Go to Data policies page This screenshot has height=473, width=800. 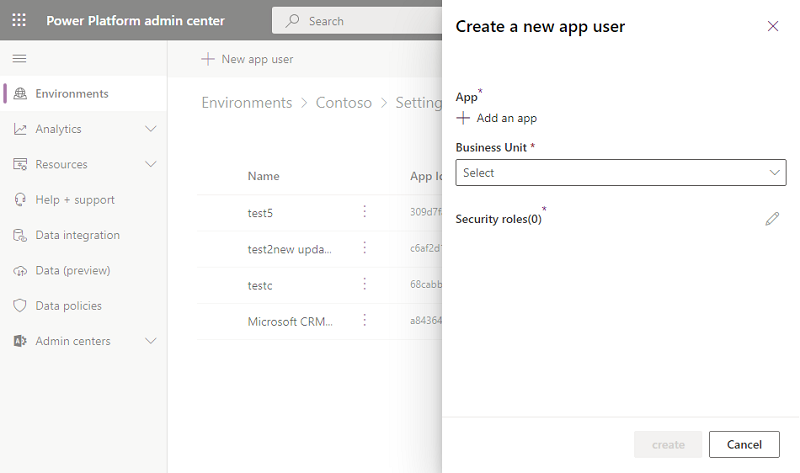coord(68,306)
